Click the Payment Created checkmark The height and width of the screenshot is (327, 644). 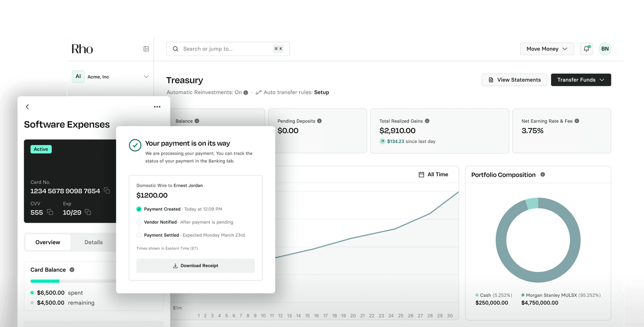139,209
